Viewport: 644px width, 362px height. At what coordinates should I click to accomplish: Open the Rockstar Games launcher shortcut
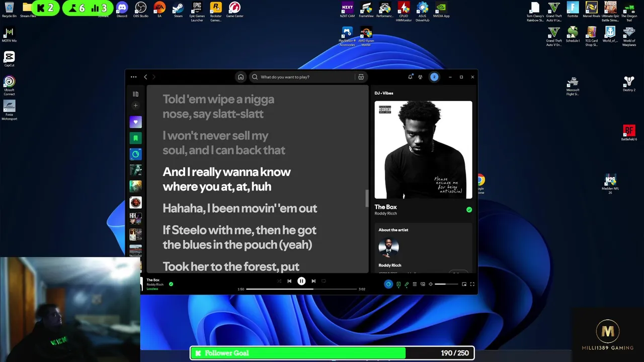[x=216, y=11]
